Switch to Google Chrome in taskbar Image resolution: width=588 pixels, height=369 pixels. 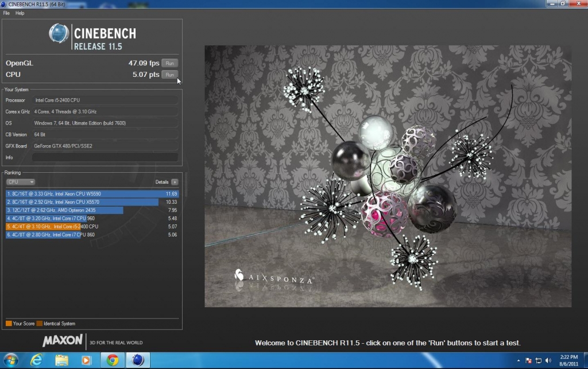pyautogui.click(x=113, y=360)
